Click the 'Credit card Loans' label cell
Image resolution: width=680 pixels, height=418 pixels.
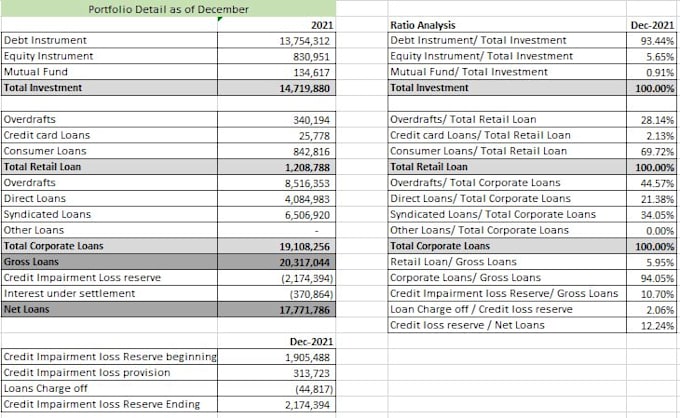pyautogui.click(x=109, y=135)
